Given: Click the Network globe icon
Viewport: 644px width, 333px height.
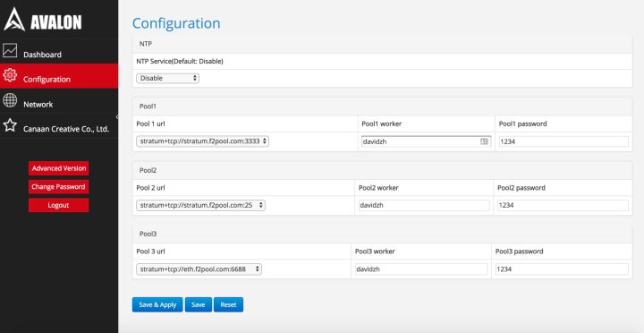Looking at the screenshot, I should click(10, 100).
